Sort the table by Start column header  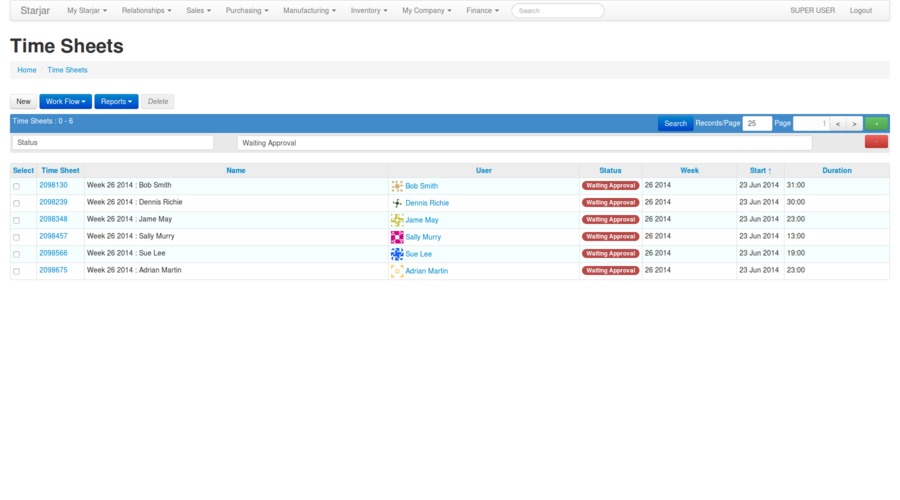coord(760,171)
